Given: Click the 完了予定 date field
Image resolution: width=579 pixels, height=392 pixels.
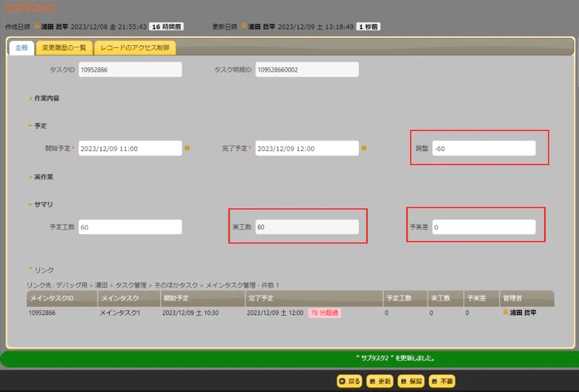Looking at the screenshot, I should [307, 148].
